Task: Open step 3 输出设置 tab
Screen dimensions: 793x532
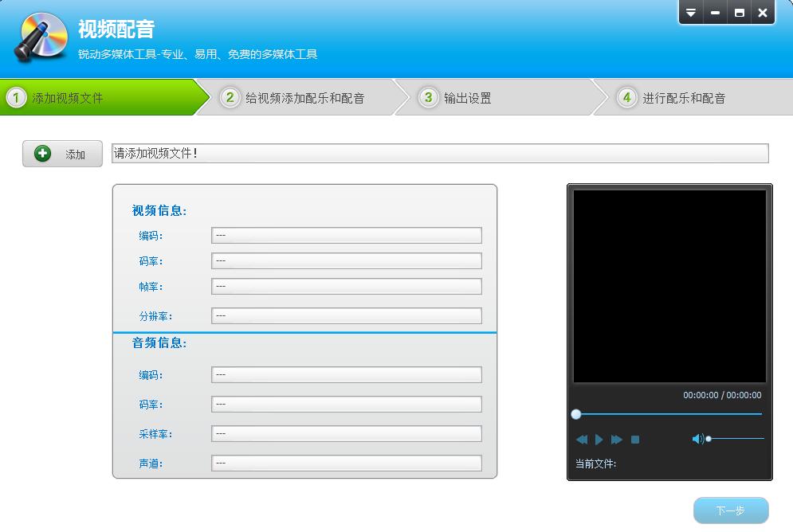Action: (x=501, y=97)
